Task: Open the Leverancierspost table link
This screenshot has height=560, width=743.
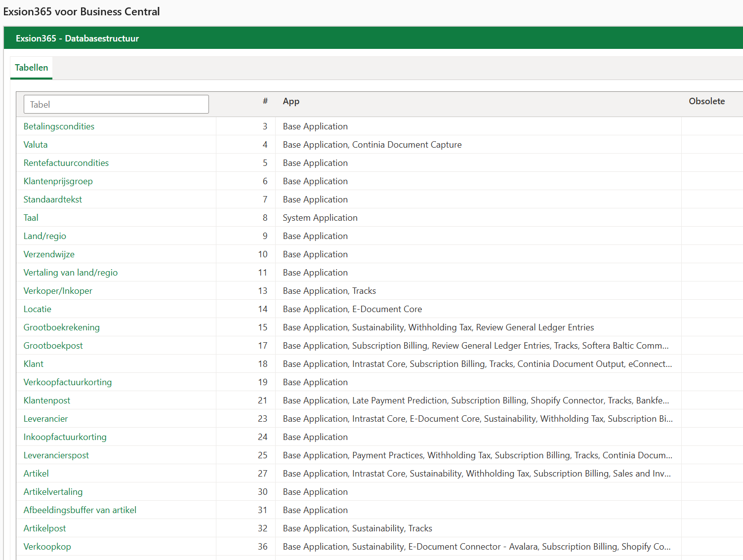Action: click(x=56, y=455)
